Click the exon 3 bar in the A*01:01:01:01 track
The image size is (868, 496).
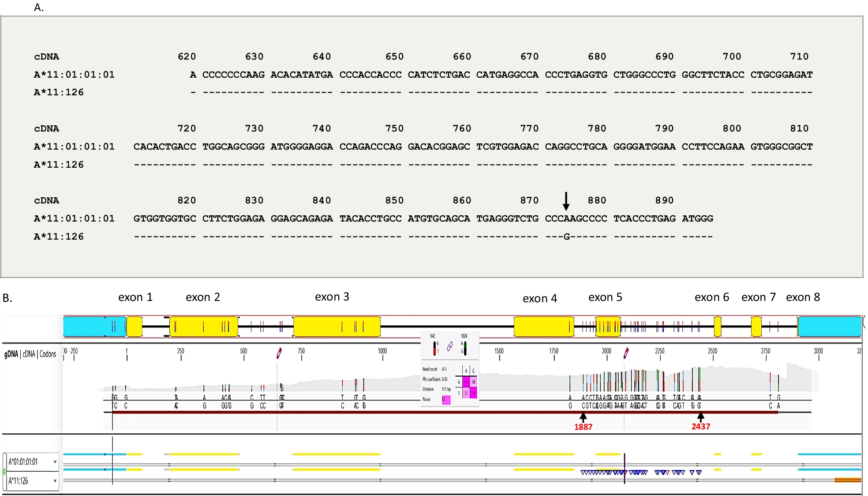[337, 454]
